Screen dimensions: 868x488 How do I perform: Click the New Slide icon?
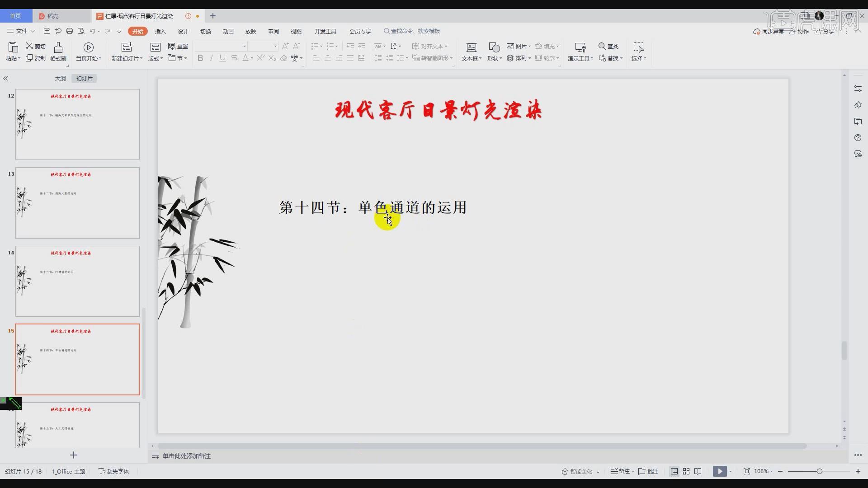pos(127,47)
